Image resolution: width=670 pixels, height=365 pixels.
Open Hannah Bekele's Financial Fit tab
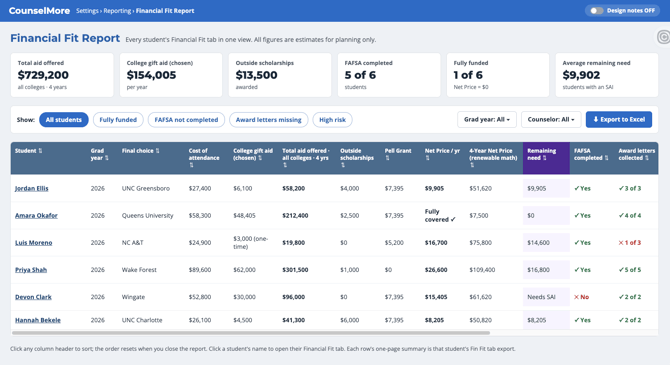pos(38,320)
